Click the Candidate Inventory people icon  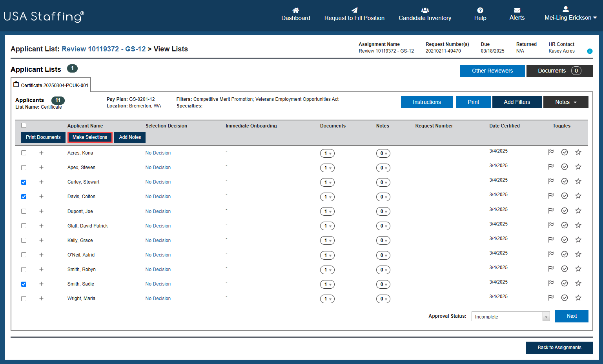click(x=425, y=10)
